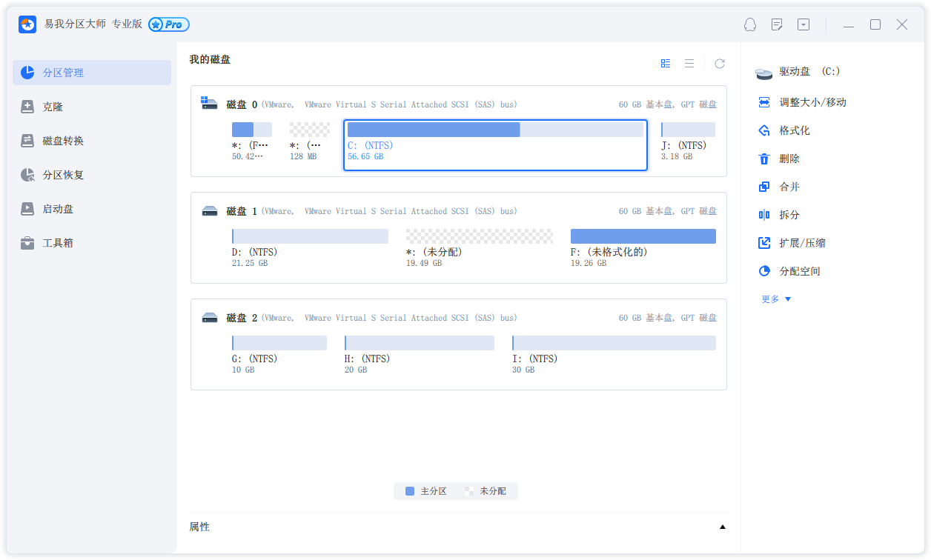
Task: Open the 克隆 (Clone) sidebar tab
Action: pos(53,107)
